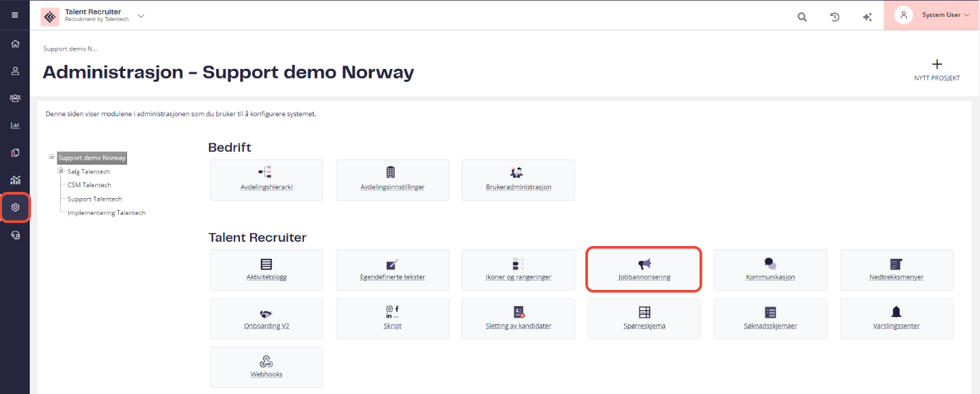Open the history clock icon

point(835,18)
